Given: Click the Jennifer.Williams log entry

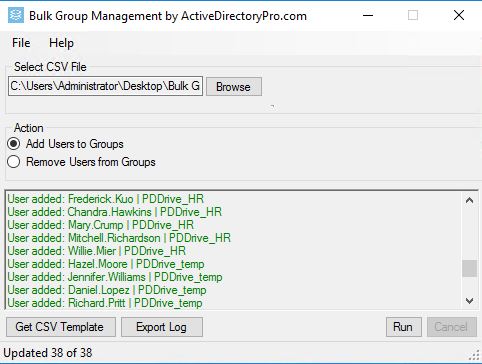Looking at the screenshot, I should [x=115, y=277].
